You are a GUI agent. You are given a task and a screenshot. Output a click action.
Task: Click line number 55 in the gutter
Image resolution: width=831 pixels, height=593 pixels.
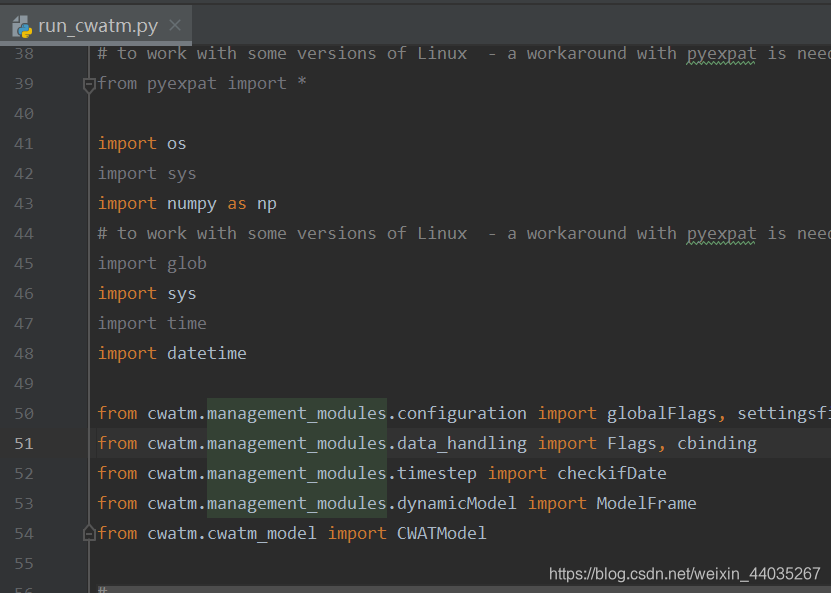pos(24,563)
